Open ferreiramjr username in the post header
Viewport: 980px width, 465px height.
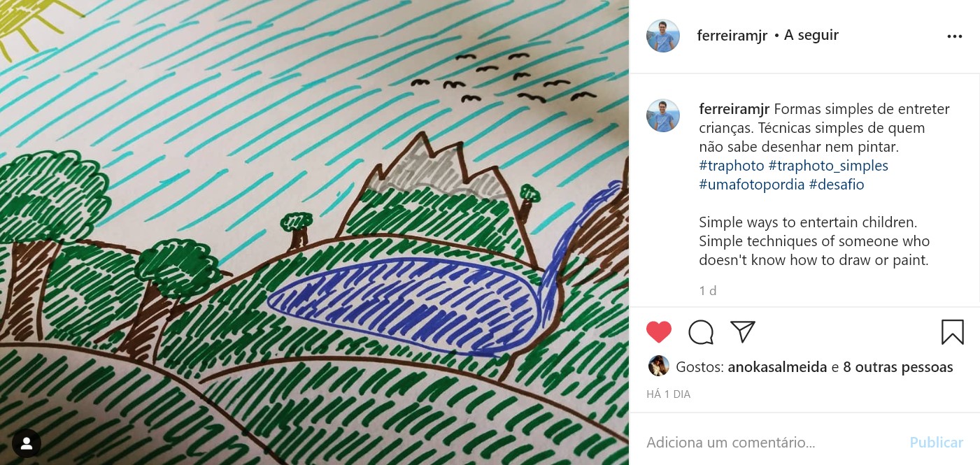[x=732, y=36]
